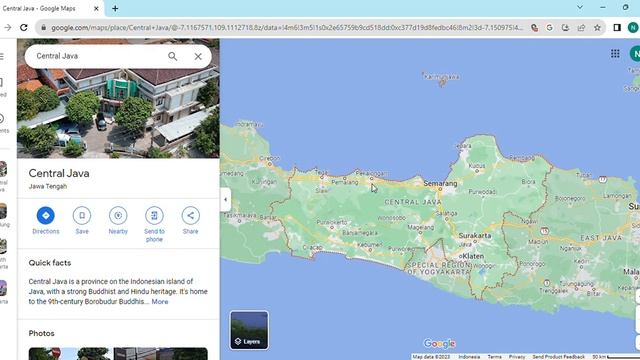Click Semarang city label on map

[440, 184]
